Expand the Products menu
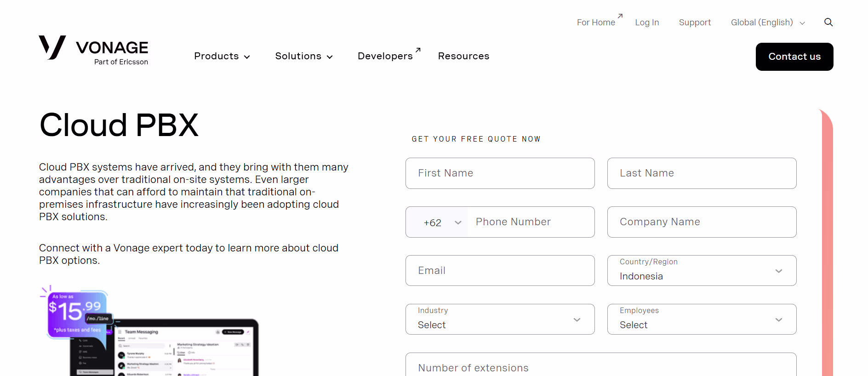This screenshot has width=868, height=376. pos(222,56)
